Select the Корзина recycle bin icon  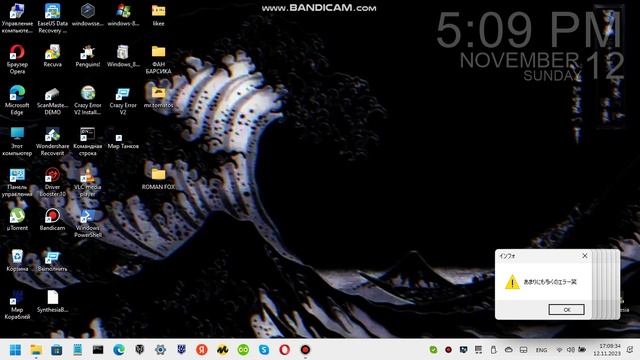pyautogui.click(x=17, y=260)
